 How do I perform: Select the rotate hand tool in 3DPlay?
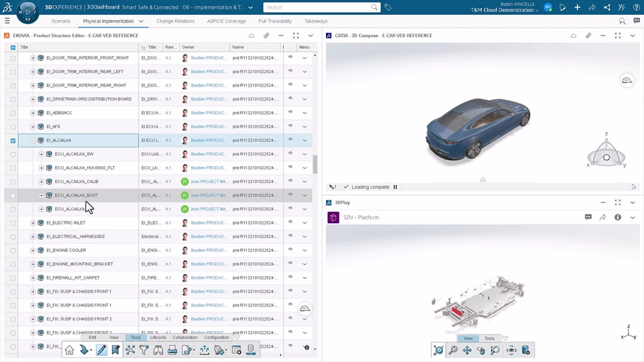coord(481,350)
